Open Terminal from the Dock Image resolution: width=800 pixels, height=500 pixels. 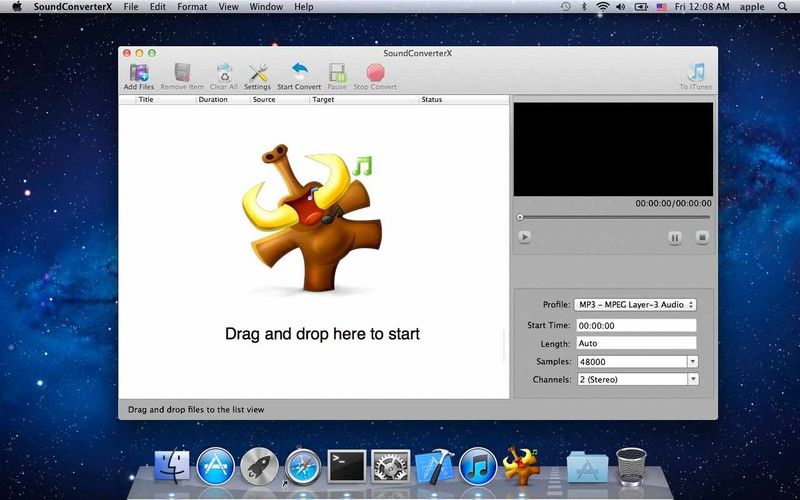(x=347, y=466)
